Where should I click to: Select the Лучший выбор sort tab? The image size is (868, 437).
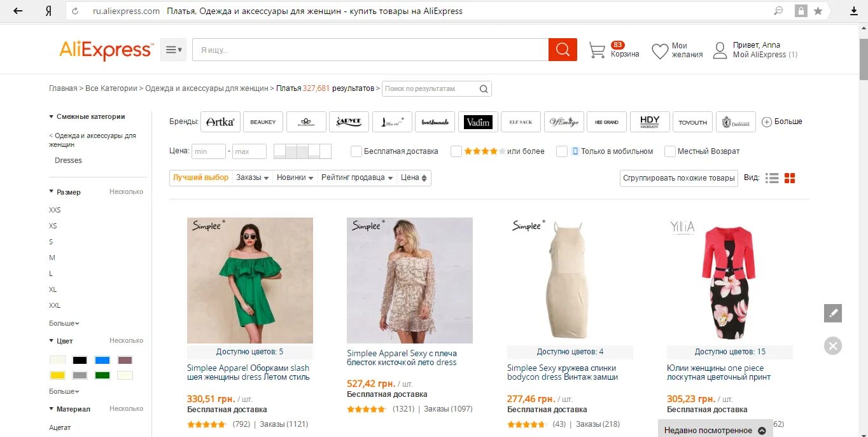click(200, 178)
